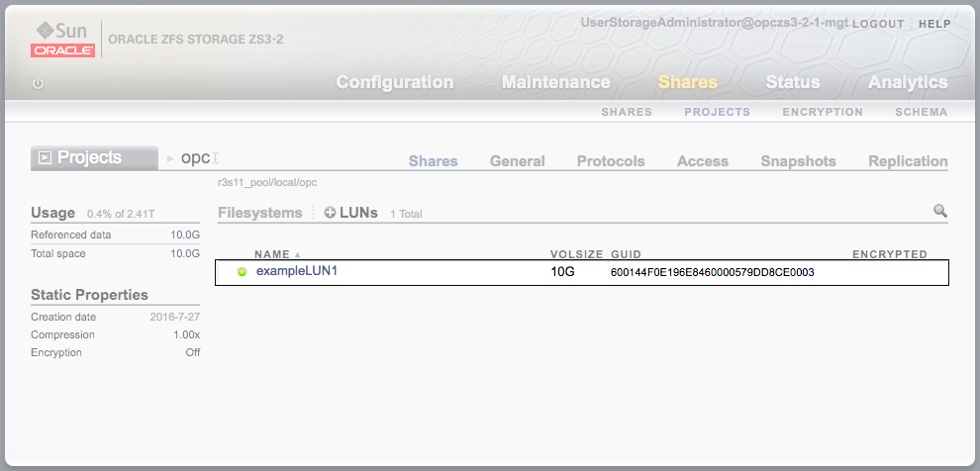
Task: Click Compression value 1.00x
Action: 187,334
